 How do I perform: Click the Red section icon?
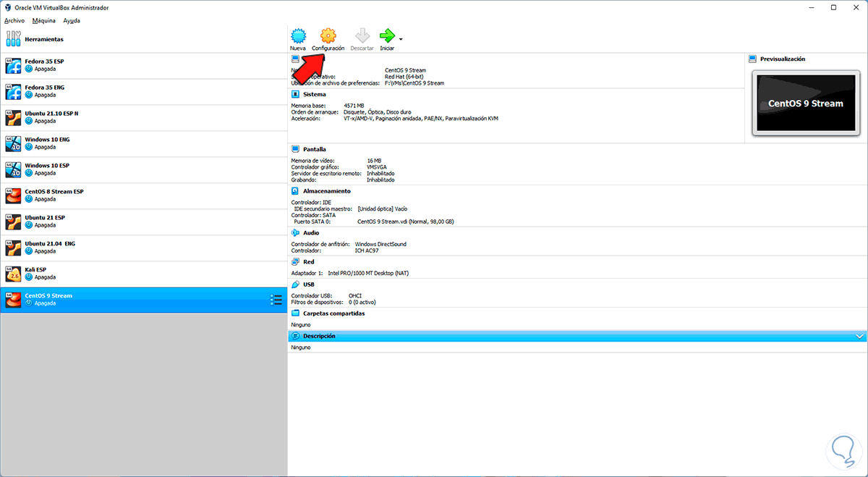[x=296, y=262]
